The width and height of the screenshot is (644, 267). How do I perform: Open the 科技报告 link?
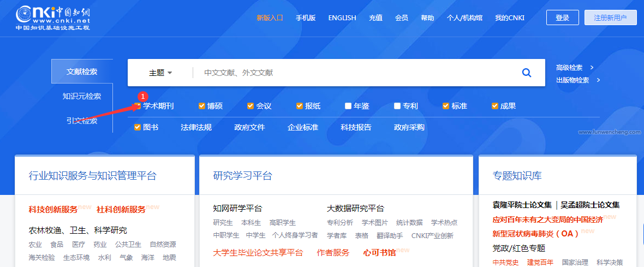[x=356, y=127]
